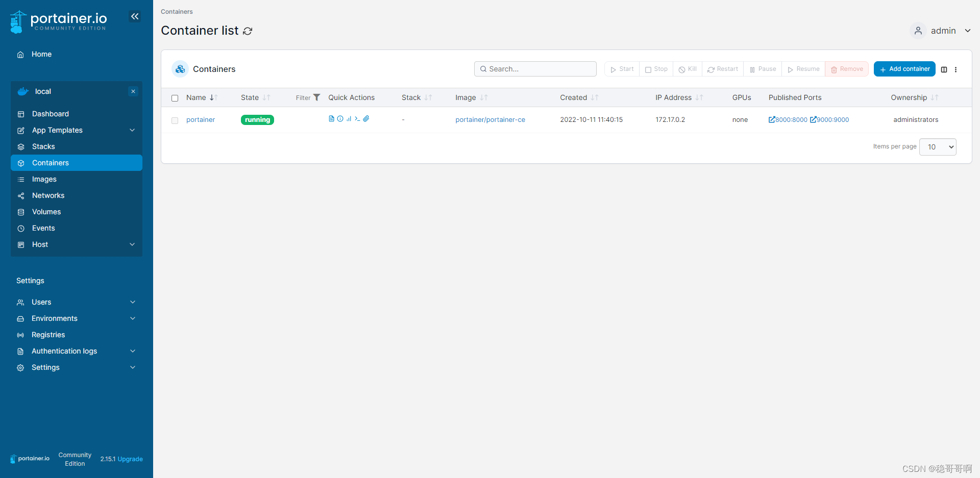This screenshot has width=980, height=478.
Task: Open the admin account dropdown
Action: tap(943, 31)
